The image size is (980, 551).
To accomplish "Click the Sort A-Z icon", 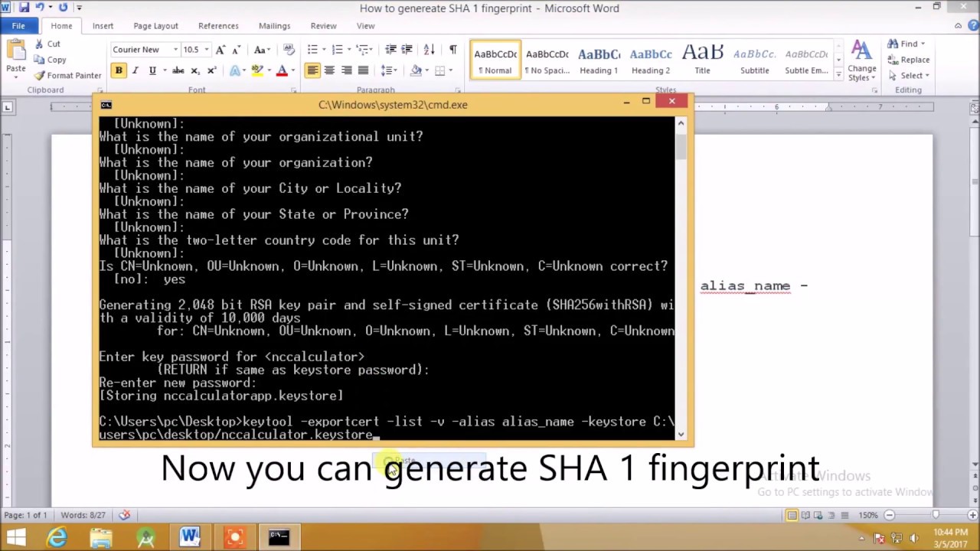I will pyautogui.click(x=430, y=50).
